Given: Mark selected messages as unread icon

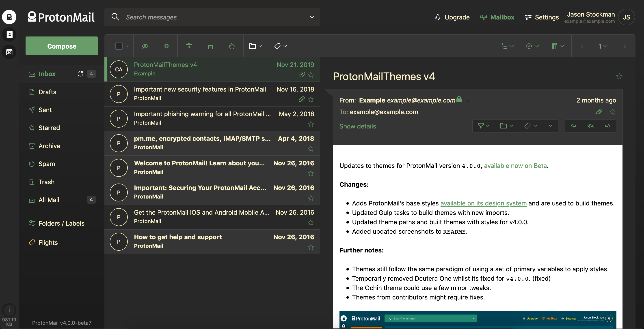Looking at the screenshot, I should [145, 46].
